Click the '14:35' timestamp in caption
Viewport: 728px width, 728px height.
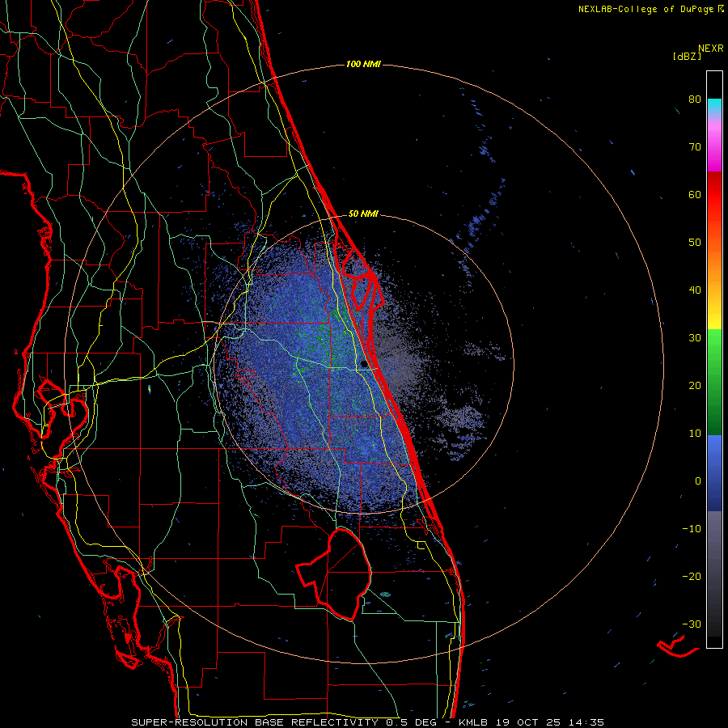pos(588,722)
